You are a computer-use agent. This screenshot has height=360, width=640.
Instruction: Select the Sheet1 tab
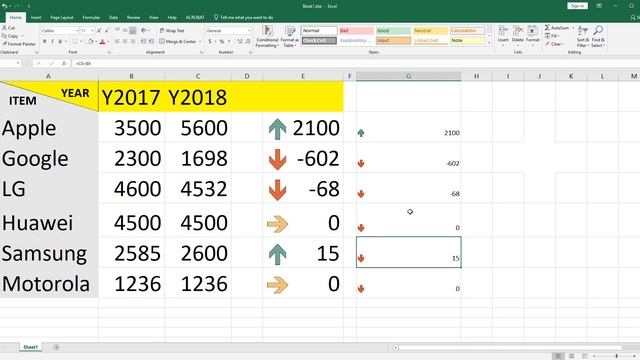(31, 347)
